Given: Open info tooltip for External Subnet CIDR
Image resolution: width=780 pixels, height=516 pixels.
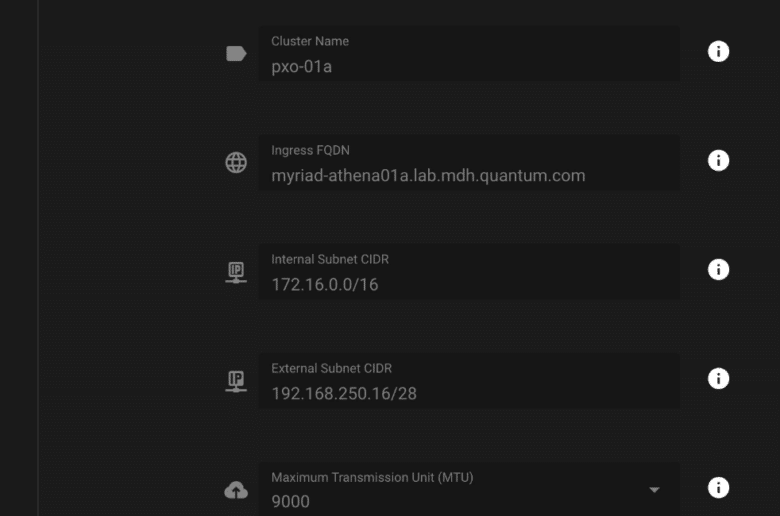Looking at the screenshot, I should 718,378.
